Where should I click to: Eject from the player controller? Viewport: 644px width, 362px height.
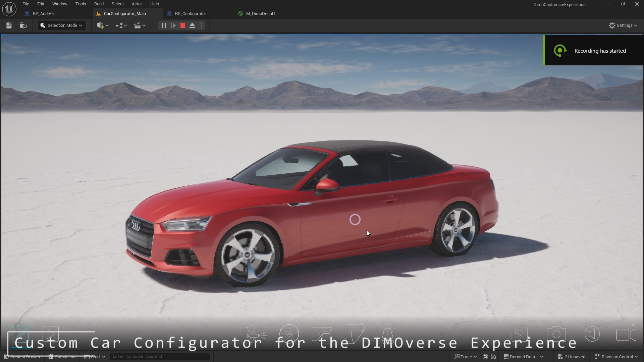coord(192,25)
